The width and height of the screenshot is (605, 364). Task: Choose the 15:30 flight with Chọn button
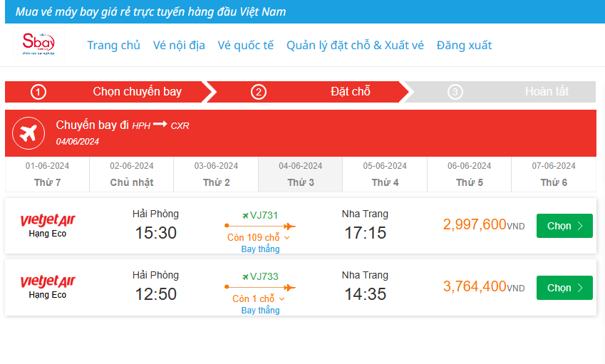pos(564,226)
